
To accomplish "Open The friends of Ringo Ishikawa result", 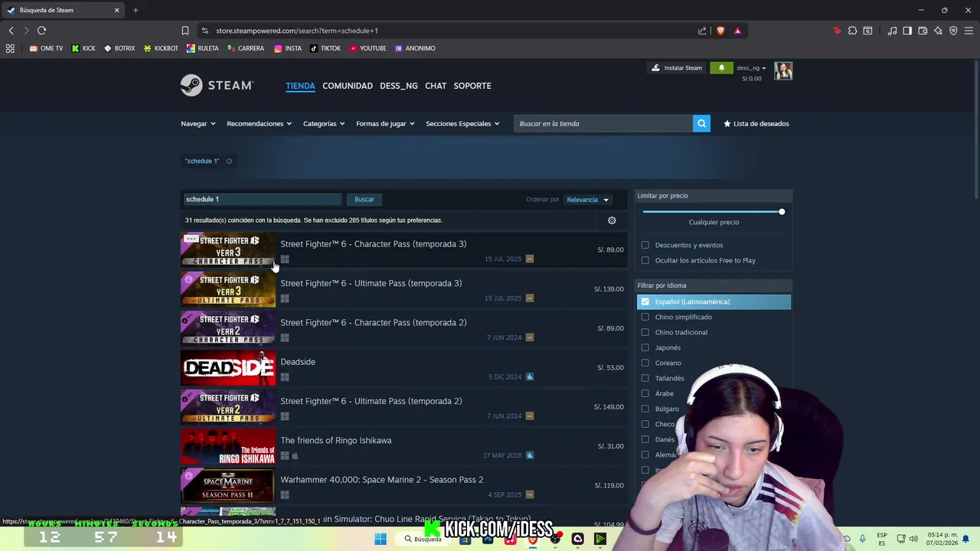I will point(403,447).
